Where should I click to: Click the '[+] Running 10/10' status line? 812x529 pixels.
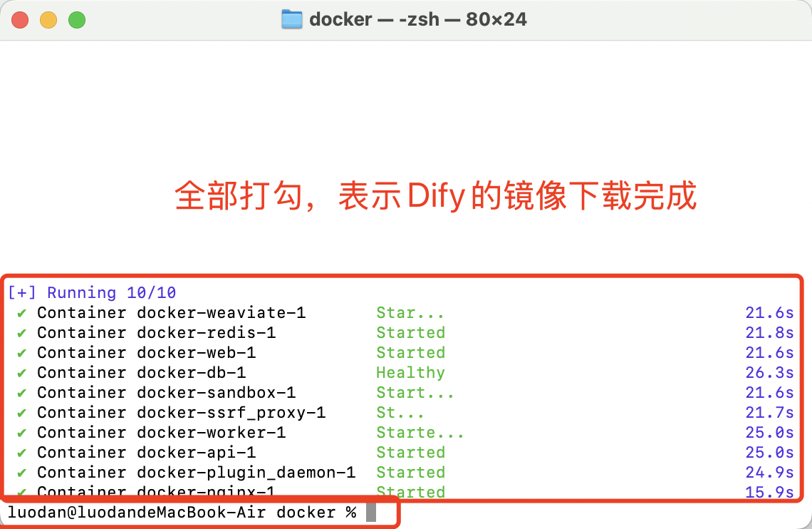(92, 293)
